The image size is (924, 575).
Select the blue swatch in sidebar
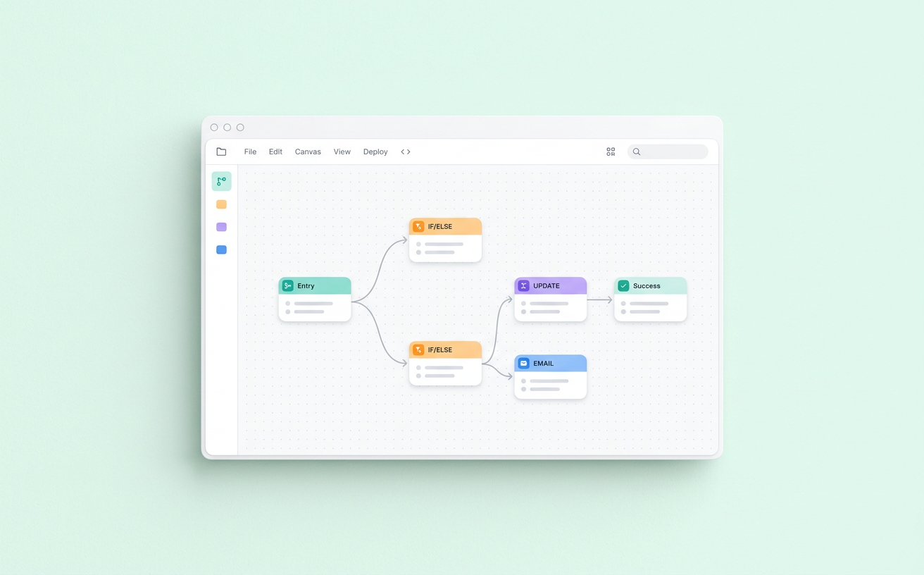pyautogui.click(x=221, y=249)
